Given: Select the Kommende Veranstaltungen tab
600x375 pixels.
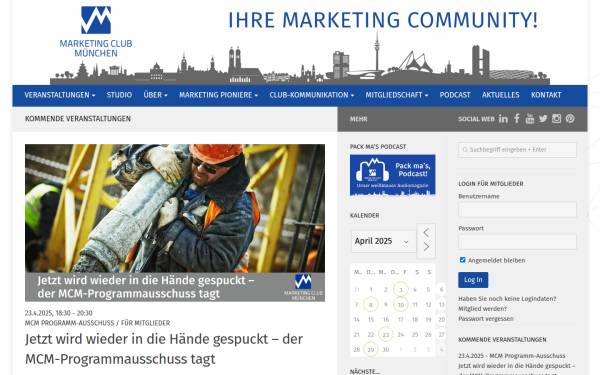Looking at the screenshot, I should [78, 119].
